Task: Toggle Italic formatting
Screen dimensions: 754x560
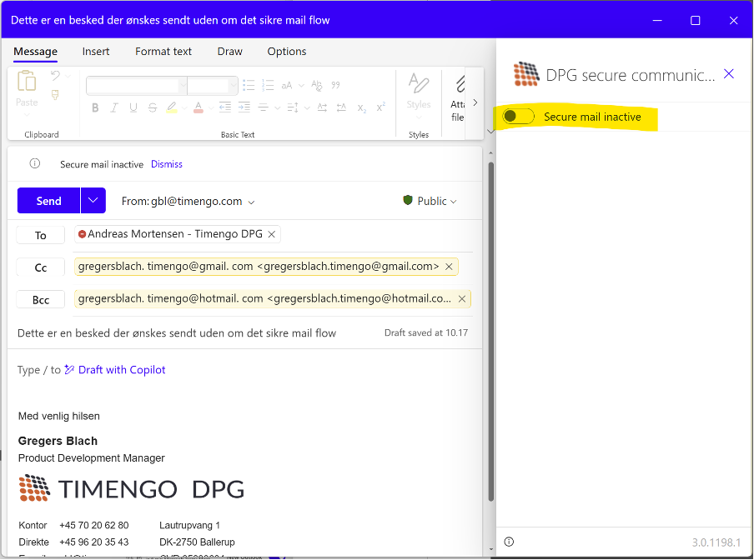Action: (114, 107)
